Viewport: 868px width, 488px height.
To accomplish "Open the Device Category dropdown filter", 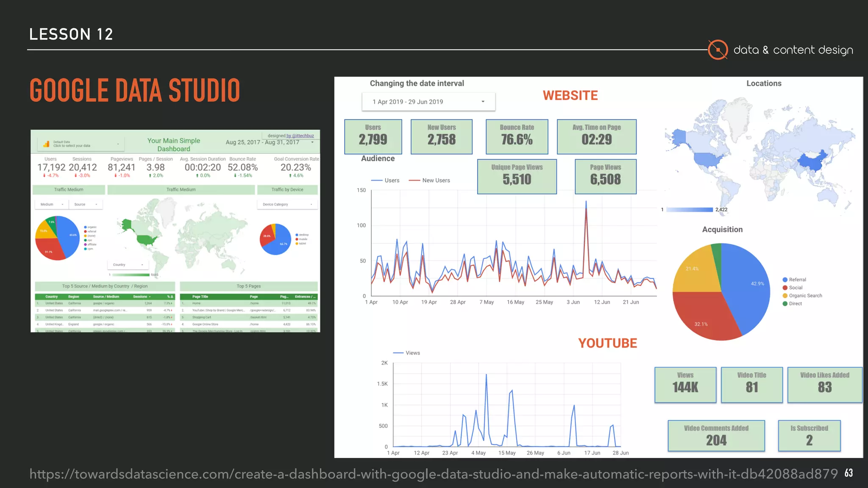I will click(x=287, y=205).
